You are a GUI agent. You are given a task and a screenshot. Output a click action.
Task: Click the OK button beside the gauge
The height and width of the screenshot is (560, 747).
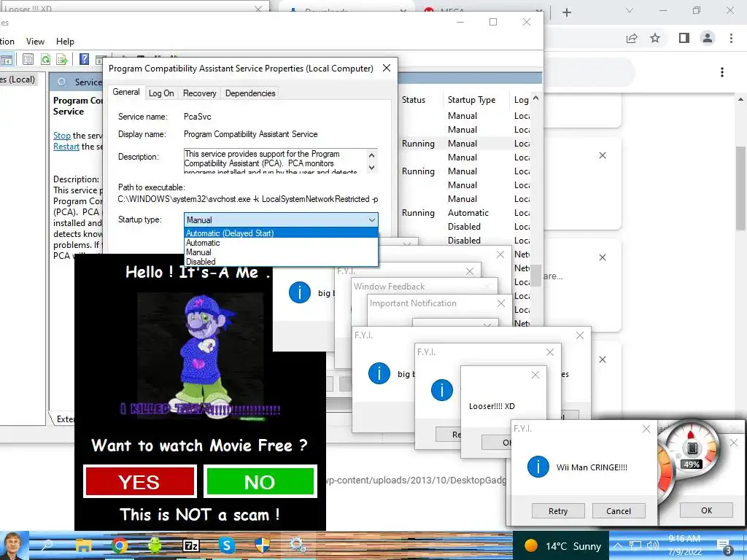pyautogui.click(x=706, y=510)
